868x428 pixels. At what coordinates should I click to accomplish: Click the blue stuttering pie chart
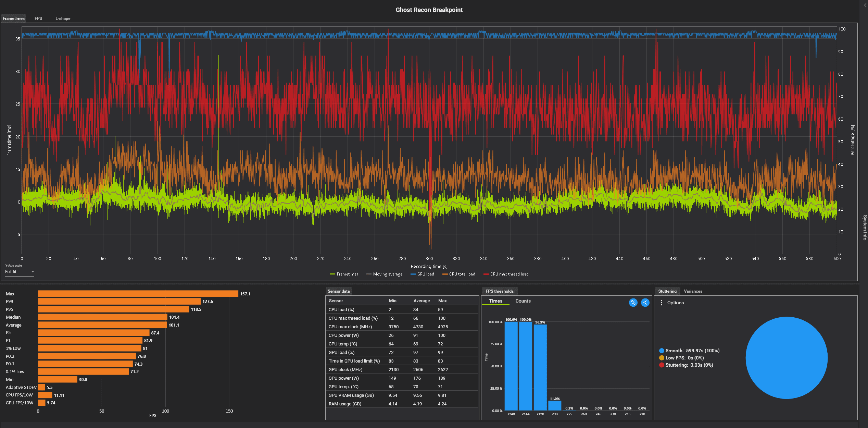(787, 358)
